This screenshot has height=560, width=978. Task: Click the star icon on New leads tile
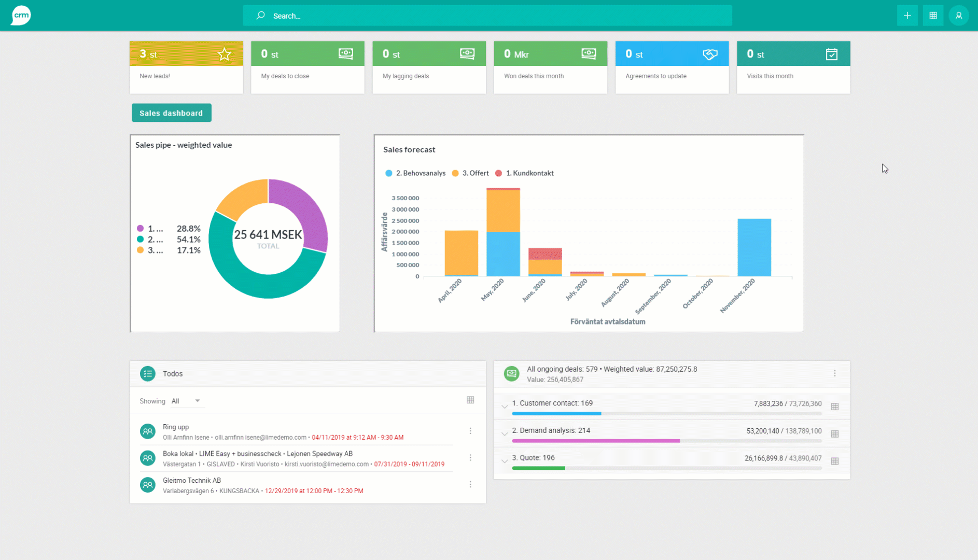[224, 53]
